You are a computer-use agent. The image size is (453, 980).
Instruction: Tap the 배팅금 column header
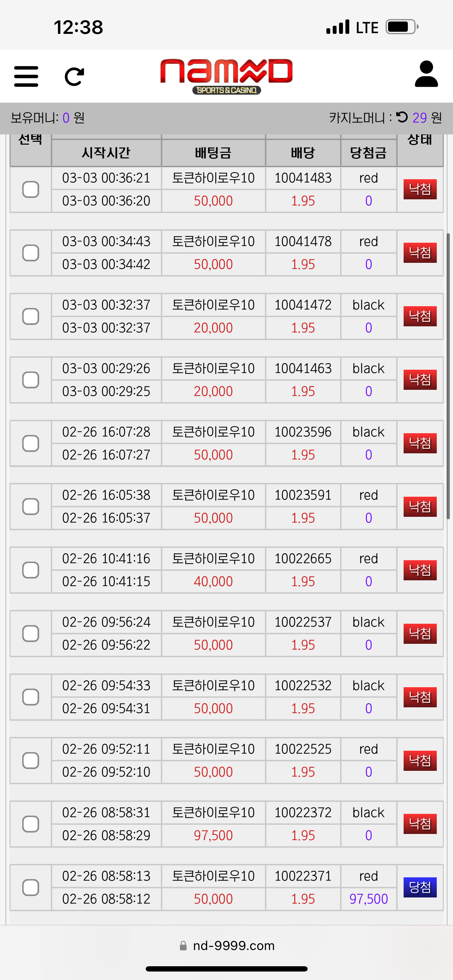click(213, 153)
